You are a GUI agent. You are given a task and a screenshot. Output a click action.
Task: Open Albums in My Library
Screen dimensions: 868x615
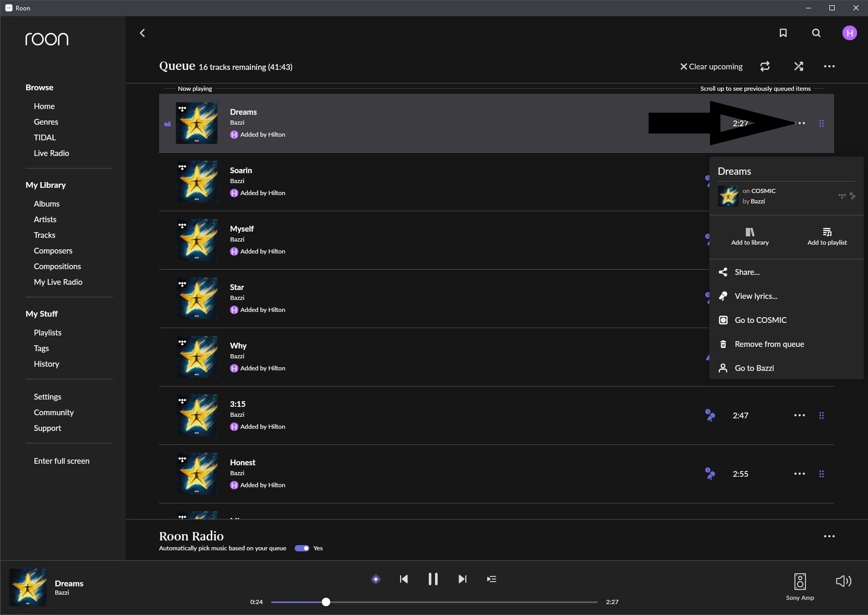[47, 204]
